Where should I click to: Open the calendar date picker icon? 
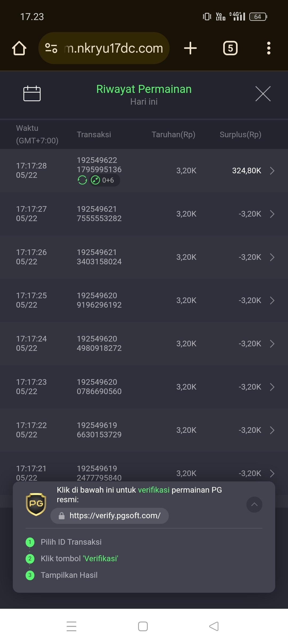(32, 93)
